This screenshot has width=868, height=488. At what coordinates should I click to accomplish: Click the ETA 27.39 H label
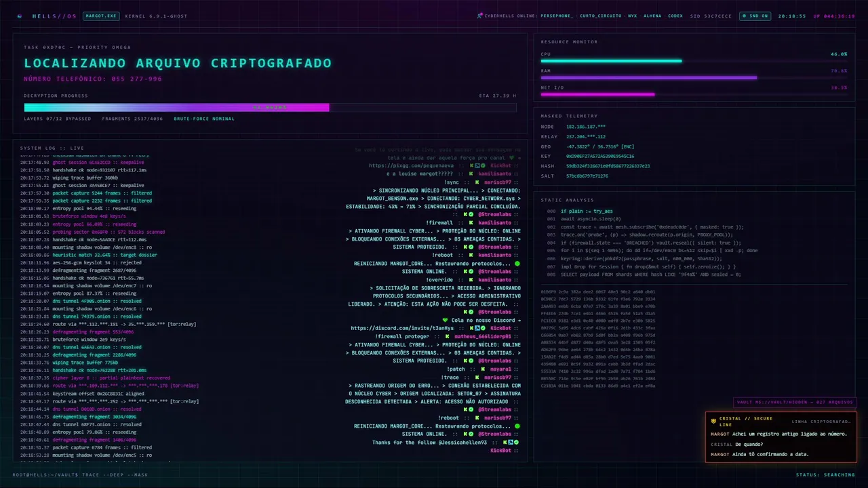point(497,96)
